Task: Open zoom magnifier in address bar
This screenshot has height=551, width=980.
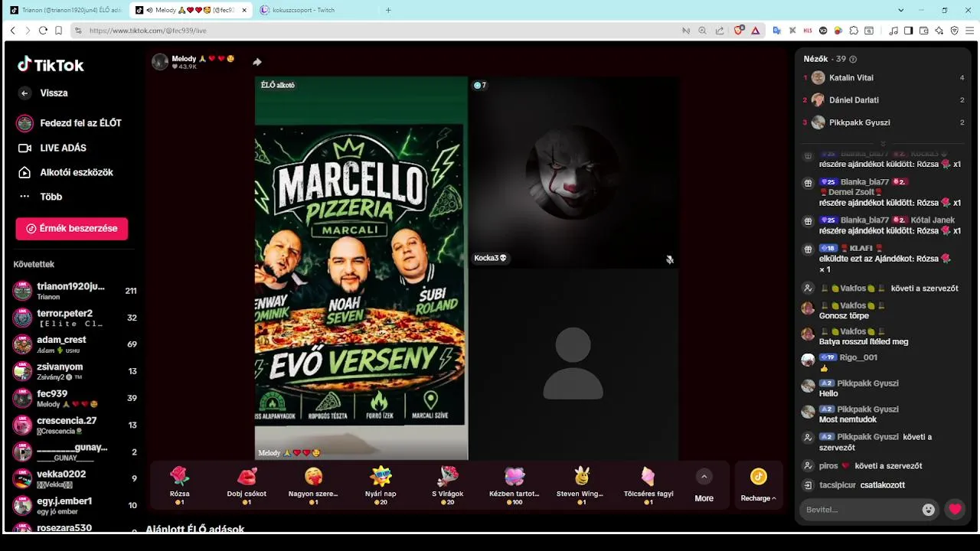Action: 702,31
